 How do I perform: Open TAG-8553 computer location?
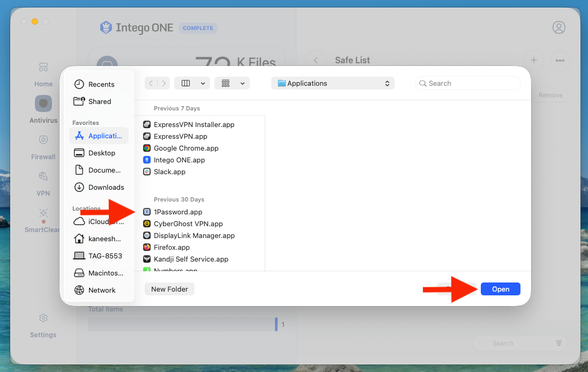[99, 256]
